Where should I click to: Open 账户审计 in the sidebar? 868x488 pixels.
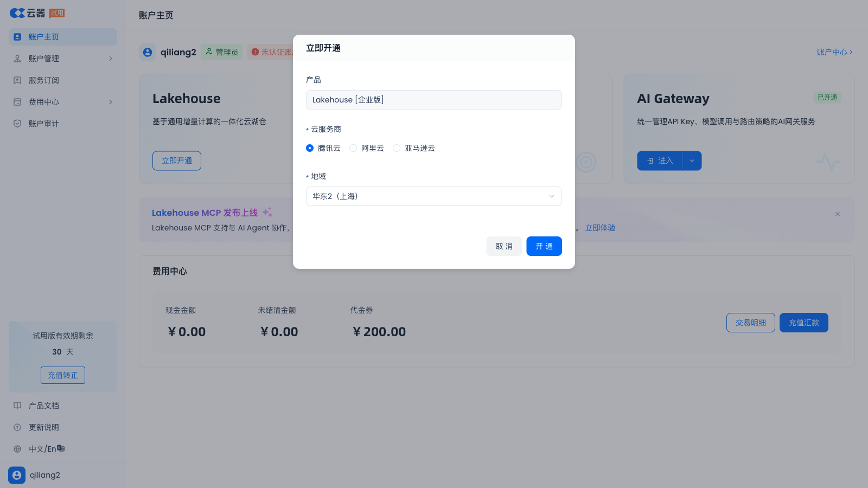click(x=63, y=124)
